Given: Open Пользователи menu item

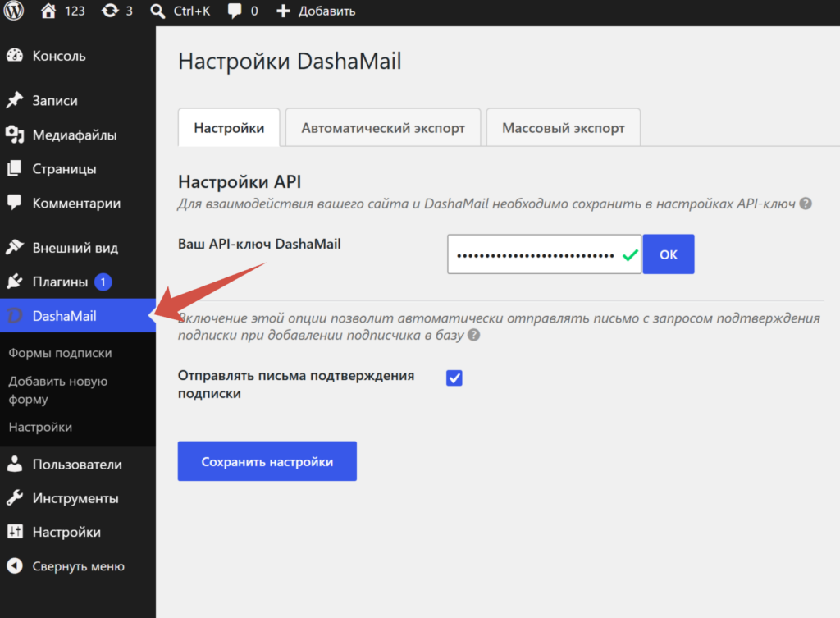Looking at the screenshot, I should coord(78,465).
